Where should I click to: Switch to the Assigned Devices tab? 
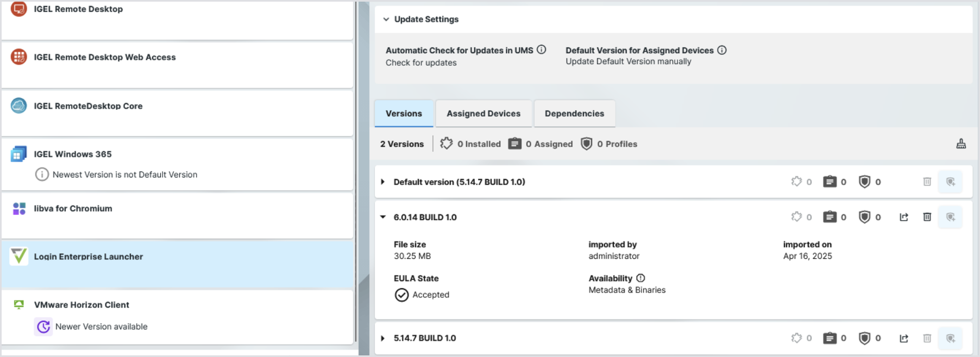[483, 113]
